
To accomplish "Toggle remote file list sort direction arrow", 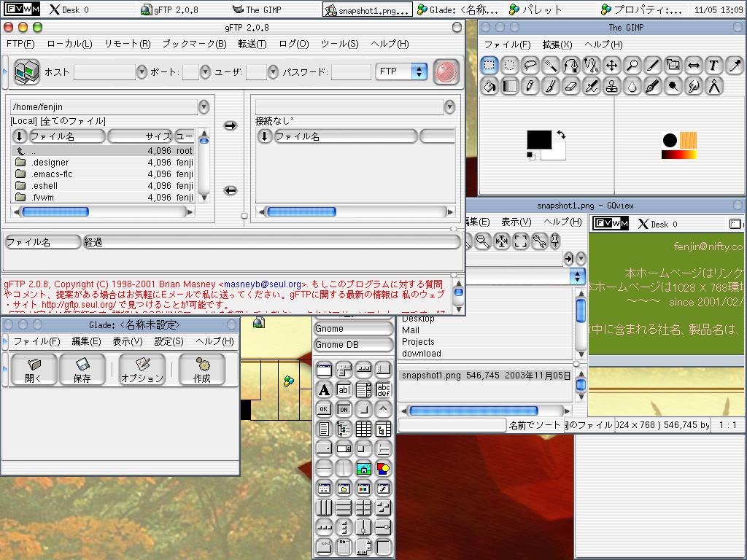I will click(x=264, y=136).
